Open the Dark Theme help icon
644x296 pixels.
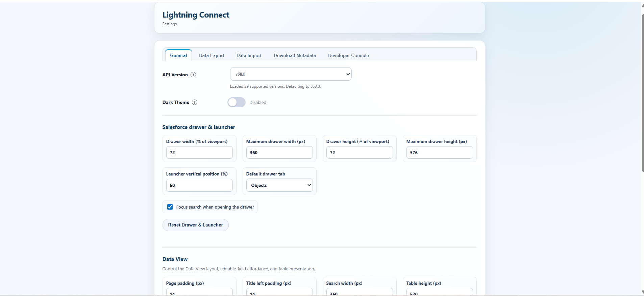click(x=195, y=102)
